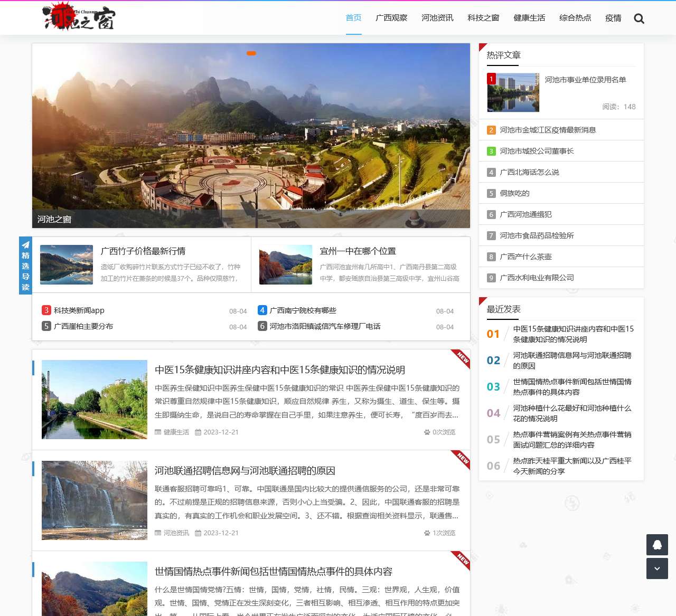The height and width of the screenshot is (616, 676).
Task: Open the 河池资讯 menu item
Action: tap(437, 18)
